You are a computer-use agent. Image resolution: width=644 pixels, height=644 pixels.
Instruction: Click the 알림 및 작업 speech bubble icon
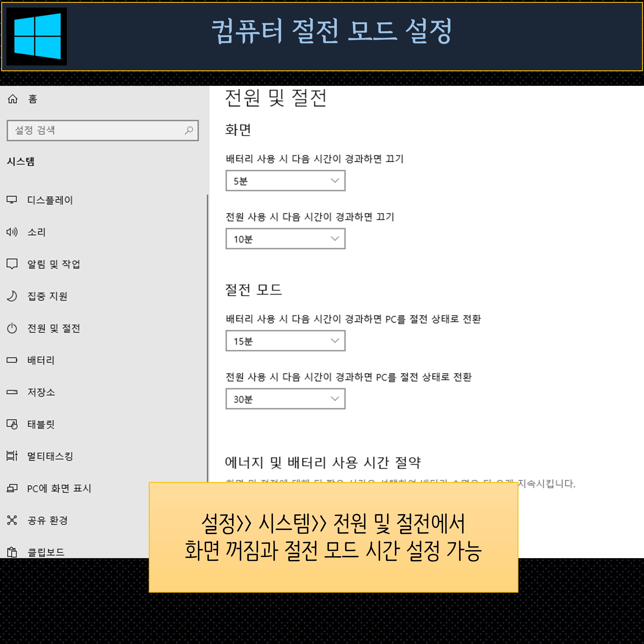(x=12, y=264)
